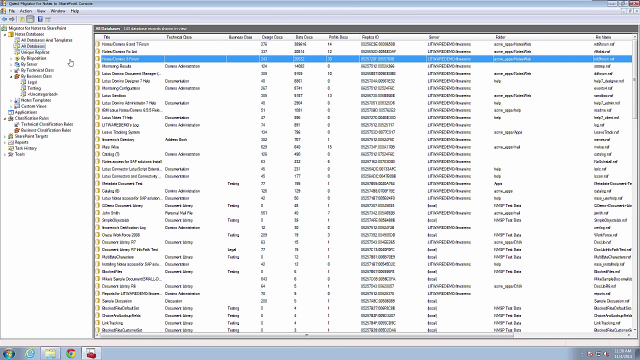Click the Task History node icon
This screenshot has height=360, width=640.
coord(11,148)
